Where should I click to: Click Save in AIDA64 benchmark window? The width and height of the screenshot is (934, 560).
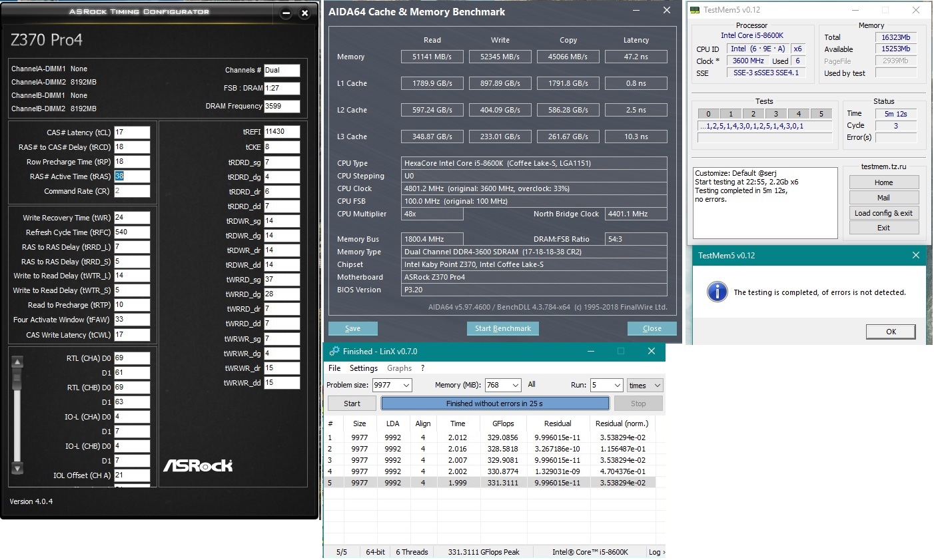(x=353, y=328)
